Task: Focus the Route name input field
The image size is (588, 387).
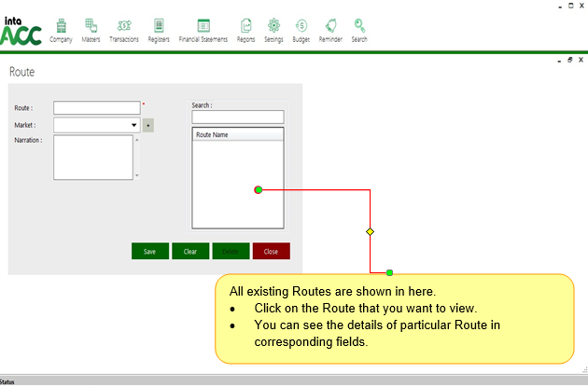Action: pos(96,108)
